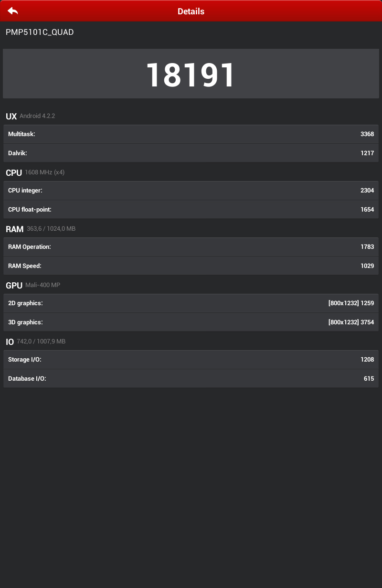
Task: Select the Database I/O row
Action: click(x=191, y=378)
